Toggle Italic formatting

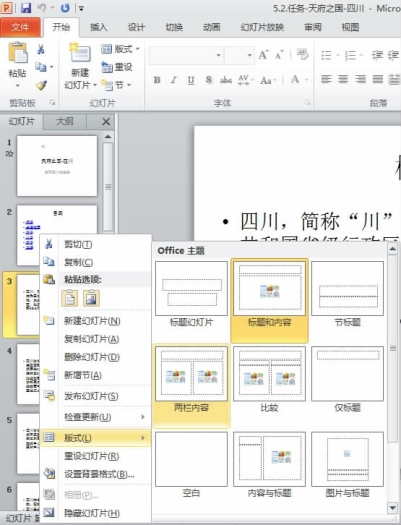click(x=174, y=80)
